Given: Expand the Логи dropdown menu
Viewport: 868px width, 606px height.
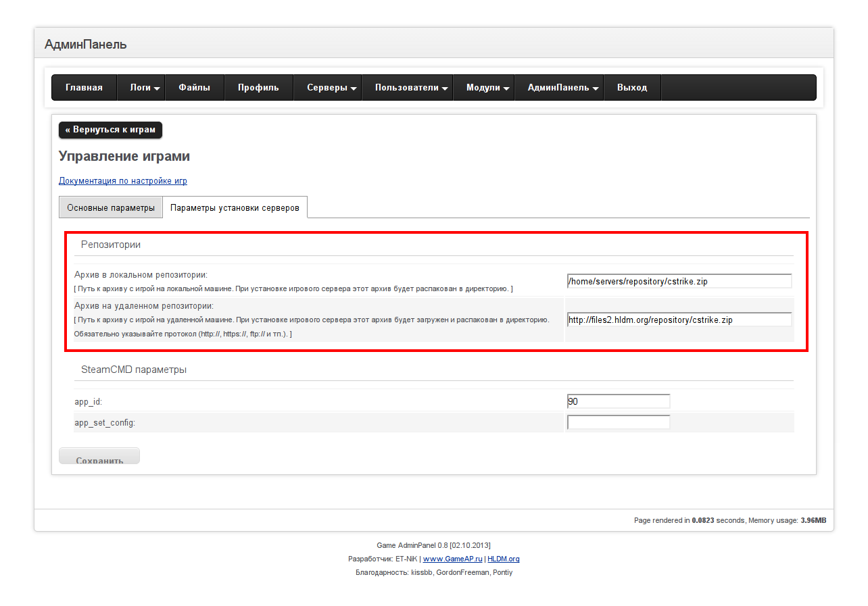Looking at the screenshot, I should tap(141, 88).
